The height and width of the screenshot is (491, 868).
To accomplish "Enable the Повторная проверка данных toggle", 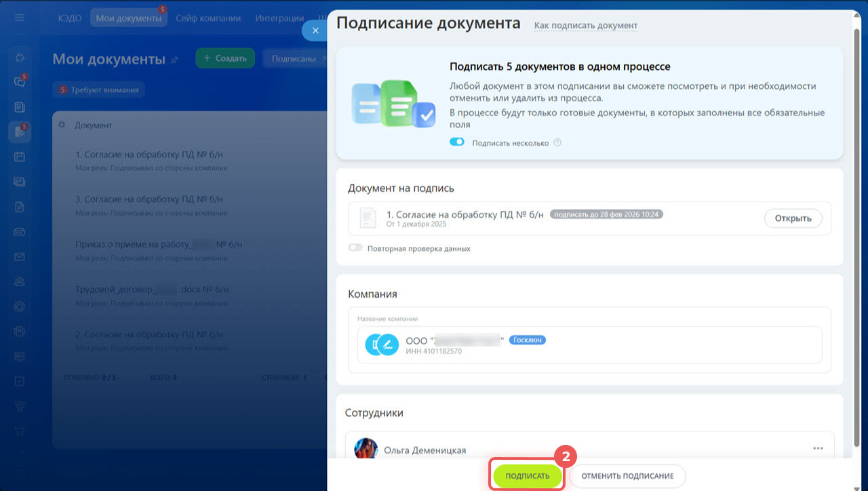I will 355,248.
